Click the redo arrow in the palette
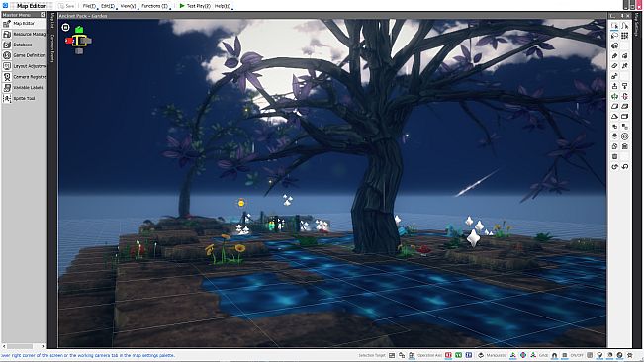The image size is (644, 362). pyautogui.click(x=615, y=166)
